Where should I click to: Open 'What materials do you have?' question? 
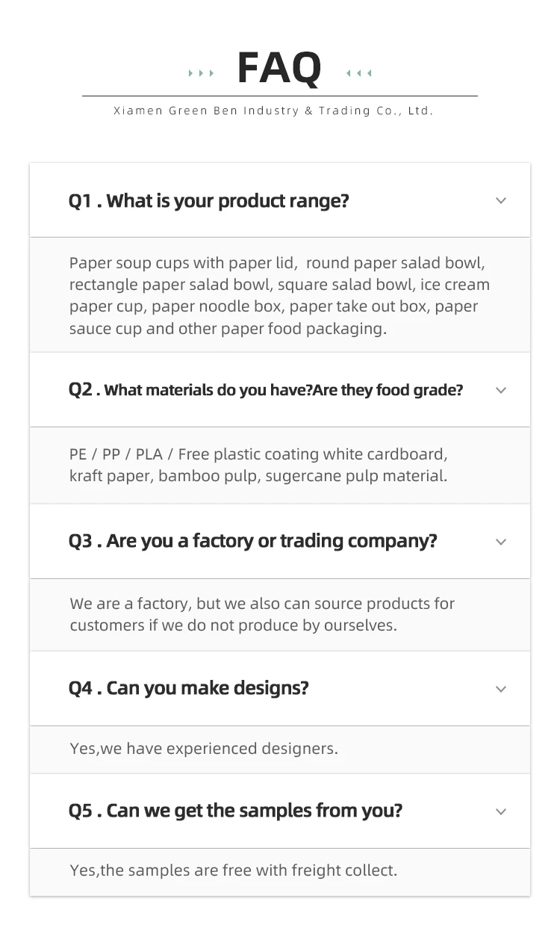tap(266, 390)
